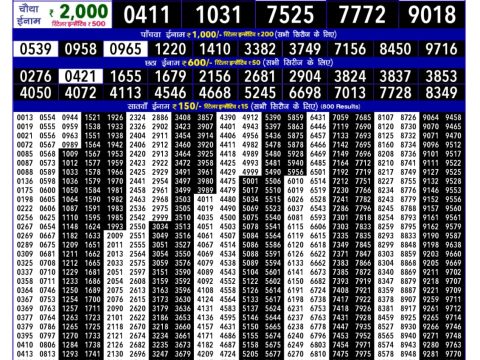Image resolution: width=480 pixels, height=360 pixels.
Task: Pick sixth prize number 3824
Action: coord(350,76)
